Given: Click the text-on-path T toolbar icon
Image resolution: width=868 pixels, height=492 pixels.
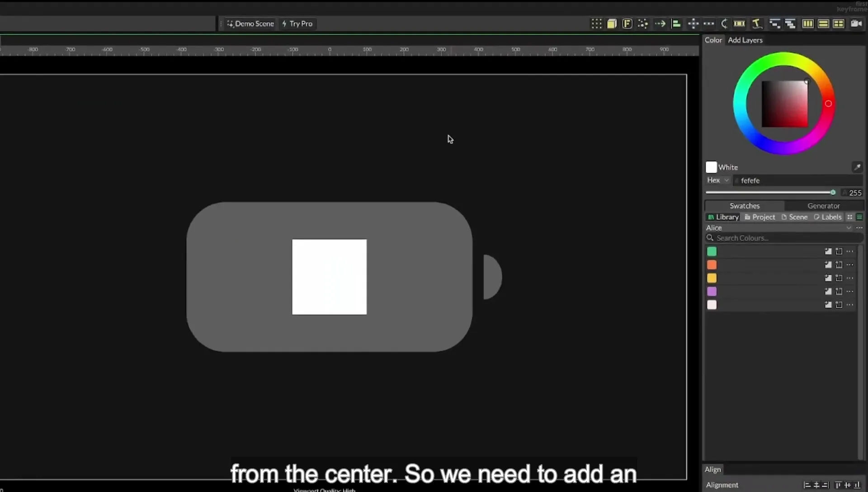Looking at the screenshot, I should pyautogui.click(x=757, y=24).
